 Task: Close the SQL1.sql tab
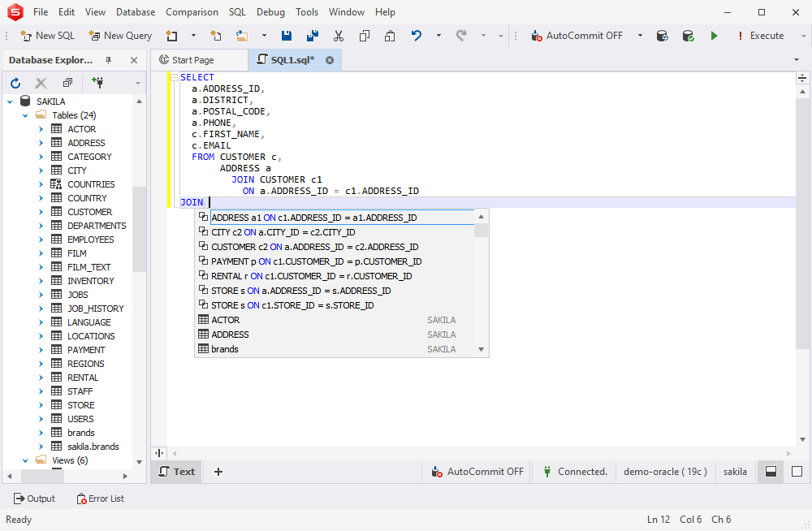pos(329,58)
